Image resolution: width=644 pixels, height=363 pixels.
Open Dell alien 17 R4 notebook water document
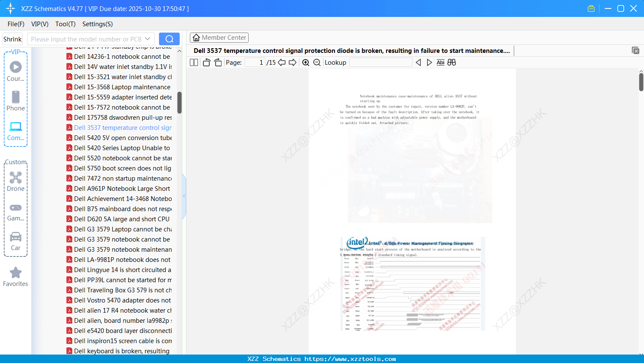(123, 310)
